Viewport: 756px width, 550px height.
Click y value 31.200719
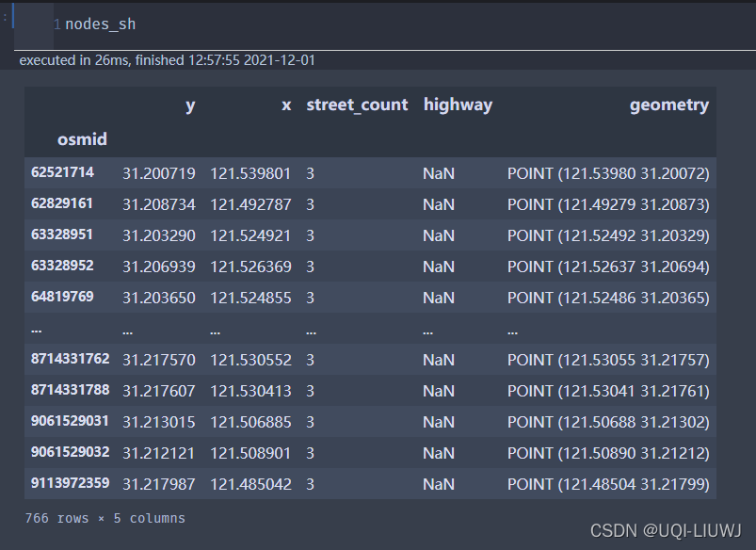pos(158,173)
